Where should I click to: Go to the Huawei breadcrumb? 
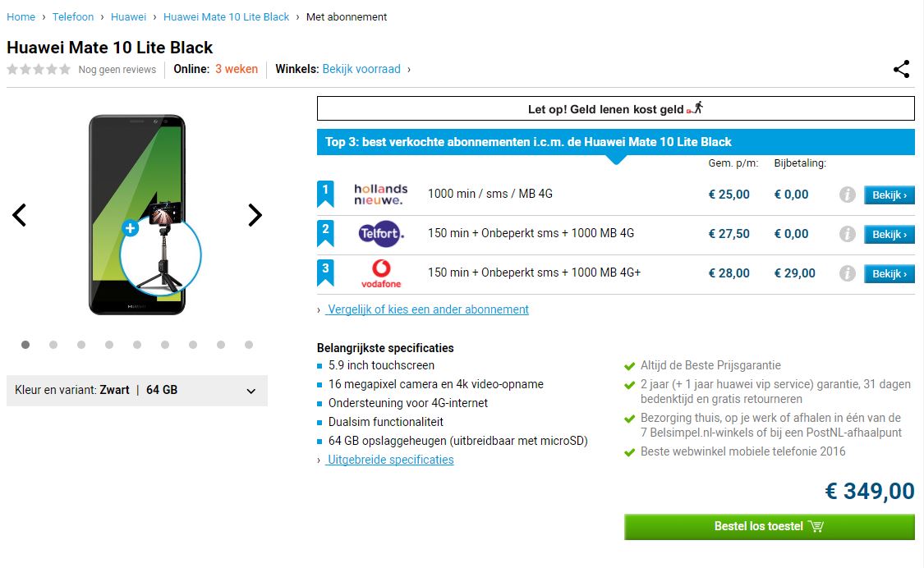pyautogui.click(x=128, y=16)
